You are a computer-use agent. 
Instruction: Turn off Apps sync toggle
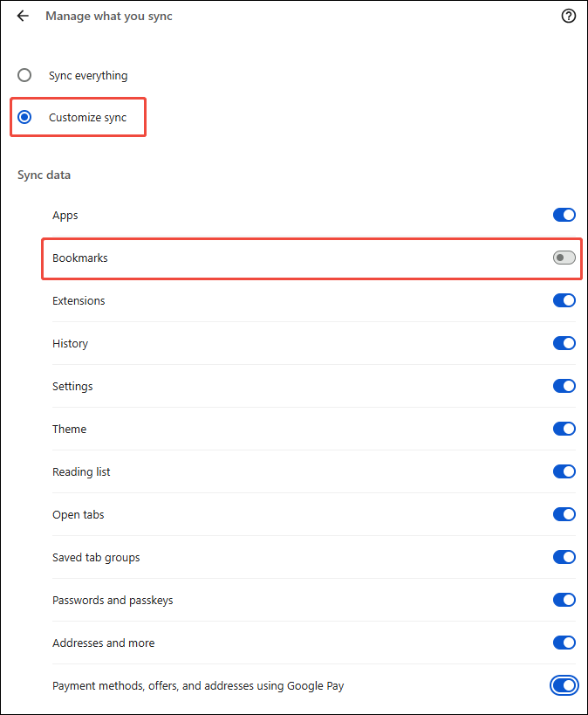point(564,215)
